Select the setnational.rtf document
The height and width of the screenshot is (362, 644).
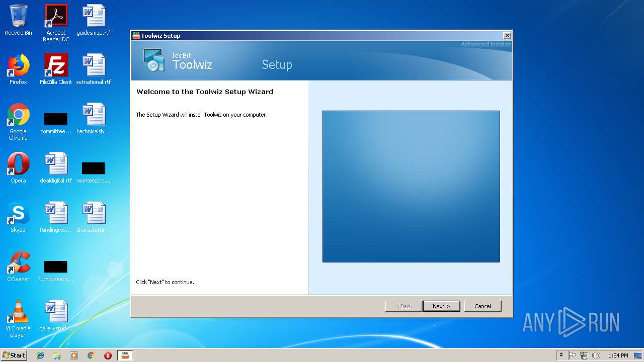[x=94, y=69]
